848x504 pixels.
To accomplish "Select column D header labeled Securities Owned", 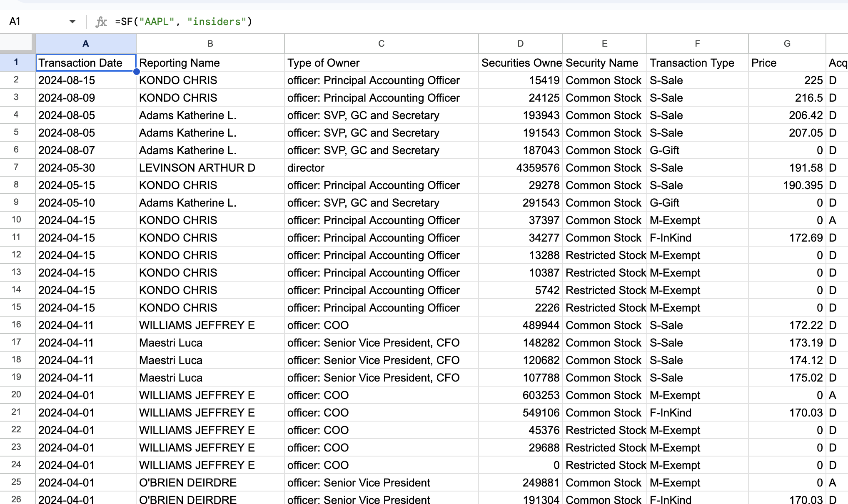I will [x=520, y=43].
